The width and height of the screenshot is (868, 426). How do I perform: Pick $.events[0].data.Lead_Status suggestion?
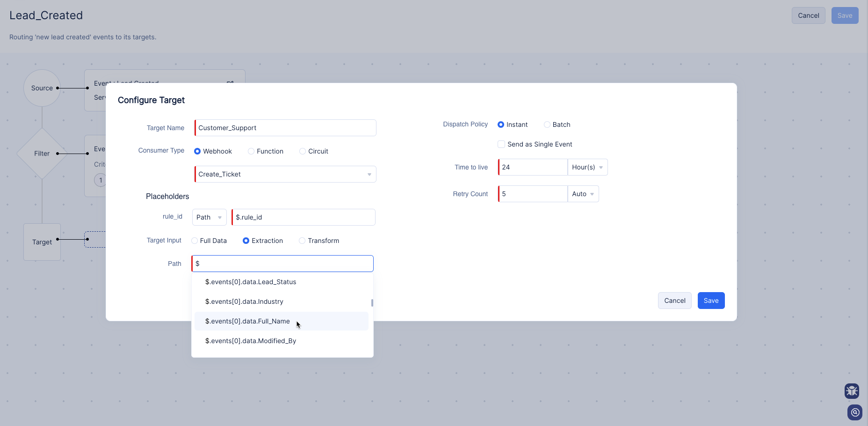tap(251, 282)
